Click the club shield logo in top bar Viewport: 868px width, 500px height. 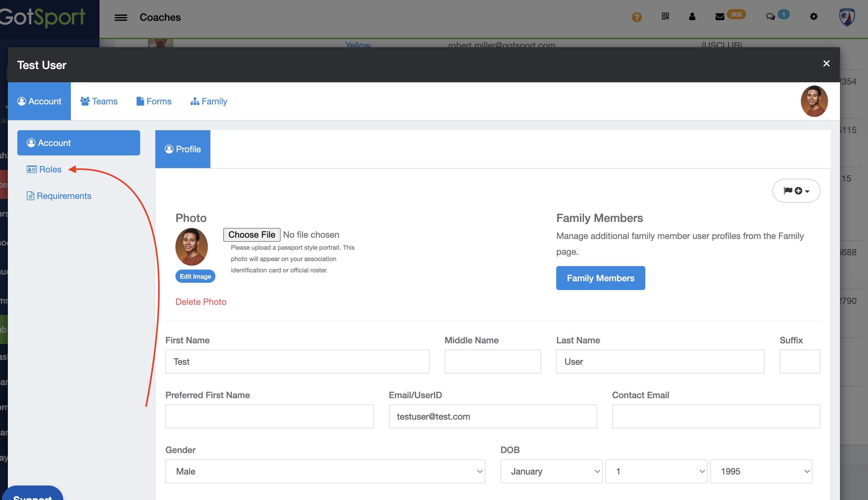pos(847,17)
